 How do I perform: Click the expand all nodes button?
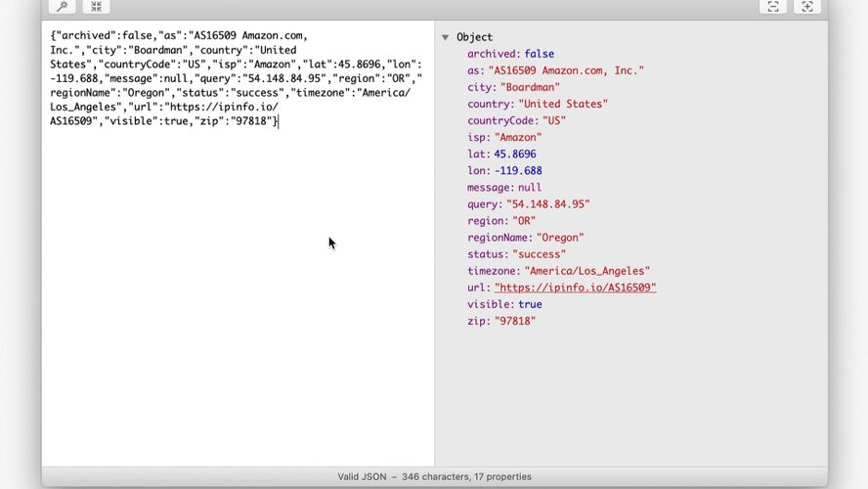tap(807, 6)
